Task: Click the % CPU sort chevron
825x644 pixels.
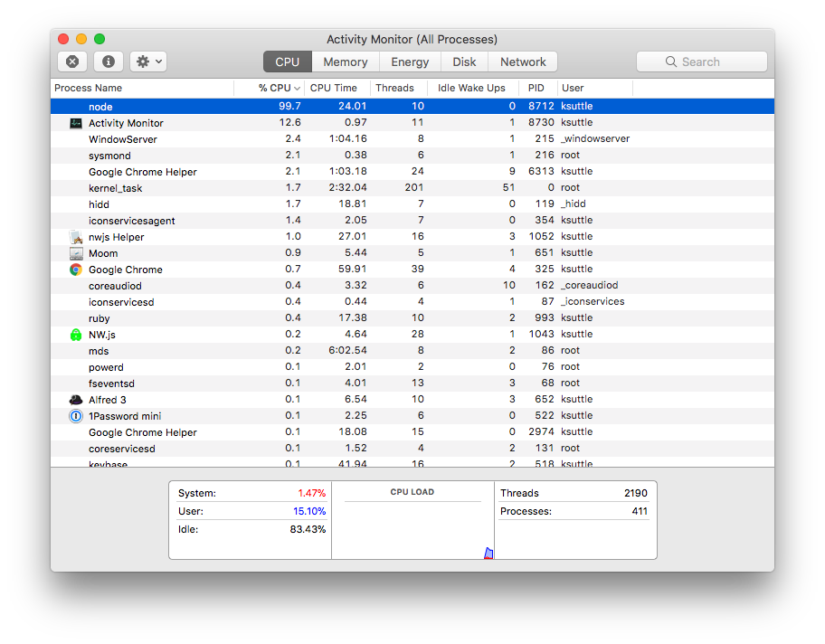Action: click(x=297, y=88)
